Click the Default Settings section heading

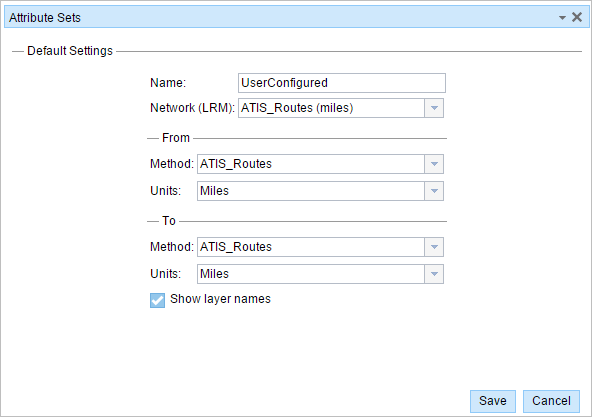70,51
